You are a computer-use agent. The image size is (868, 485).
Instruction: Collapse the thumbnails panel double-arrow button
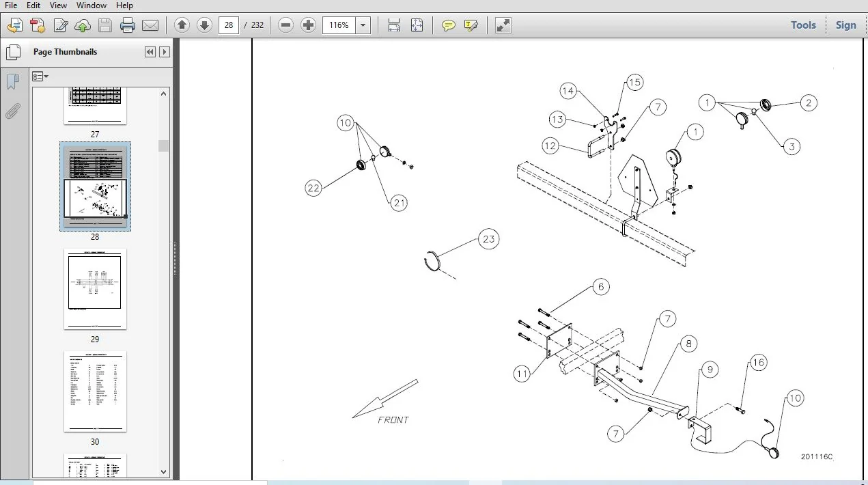click(150, 52)
